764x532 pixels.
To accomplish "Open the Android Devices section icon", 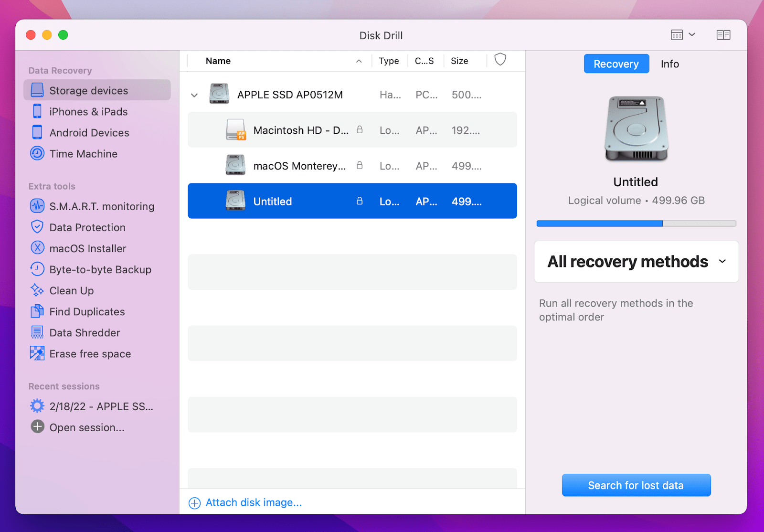I will click(x=37, y=132).
